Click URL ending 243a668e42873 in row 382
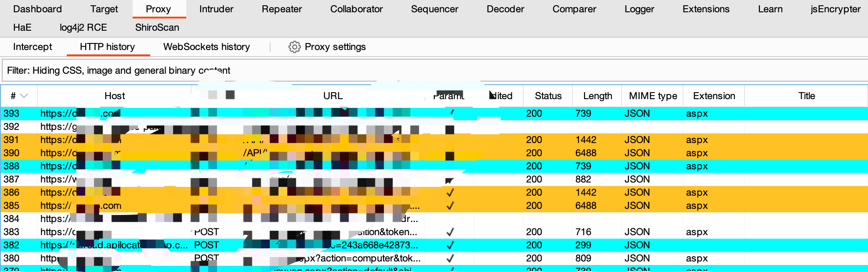Screen dimensions: 868x272 [373, 245]
